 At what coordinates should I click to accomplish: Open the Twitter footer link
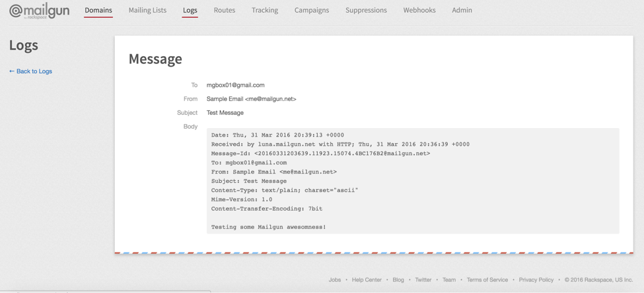[x=423, y=280]
